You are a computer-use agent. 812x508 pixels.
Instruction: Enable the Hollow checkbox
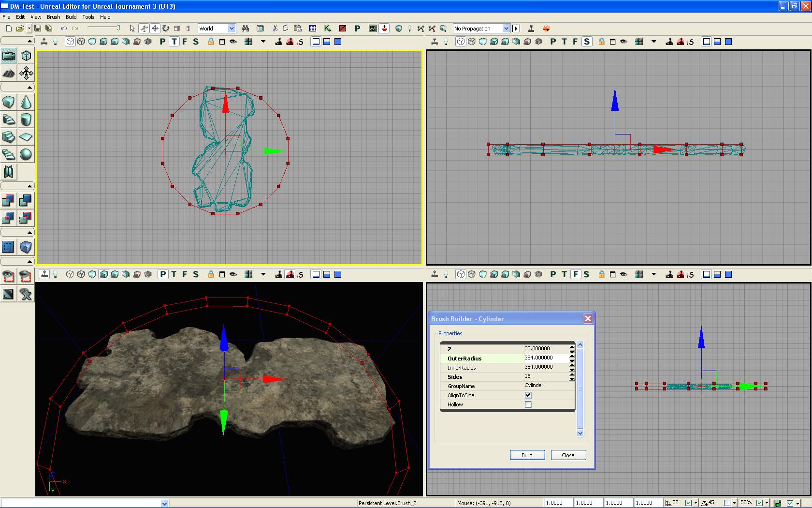(x=528, y=404)
